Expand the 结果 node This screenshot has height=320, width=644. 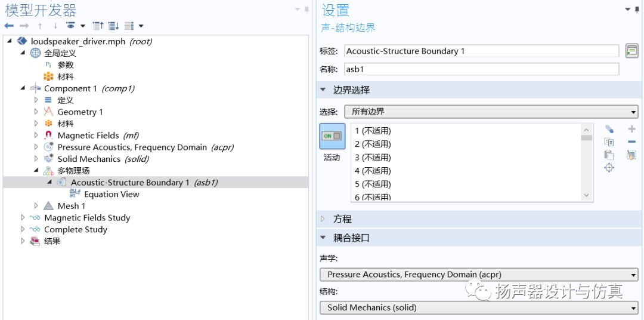(23, 241)
